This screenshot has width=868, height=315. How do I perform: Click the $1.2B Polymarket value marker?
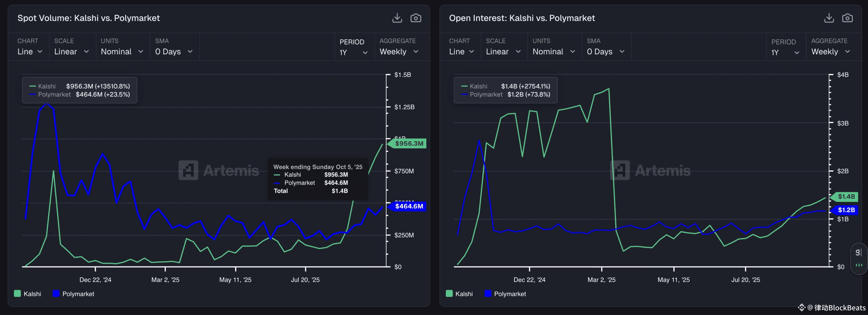point(846,210)
